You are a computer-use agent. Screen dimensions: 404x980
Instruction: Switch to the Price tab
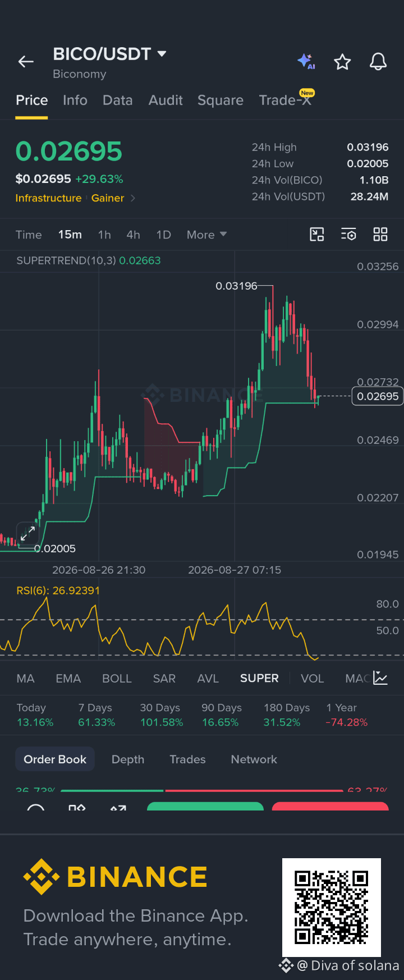tap(31, 100)
